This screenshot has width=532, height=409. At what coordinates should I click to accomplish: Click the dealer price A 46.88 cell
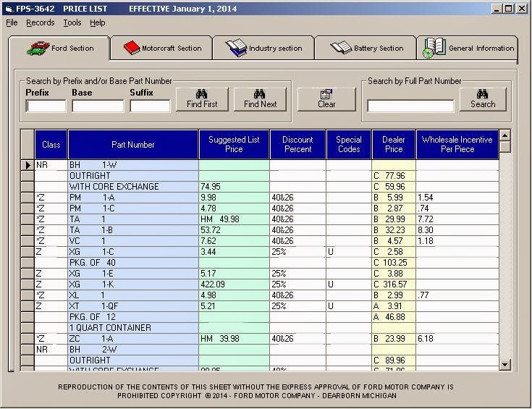(x=394, y=317)
